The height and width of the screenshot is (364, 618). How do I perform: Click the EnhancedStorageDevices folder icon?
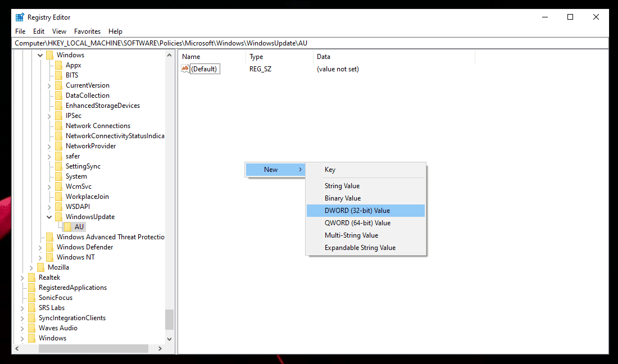[59, 106]
